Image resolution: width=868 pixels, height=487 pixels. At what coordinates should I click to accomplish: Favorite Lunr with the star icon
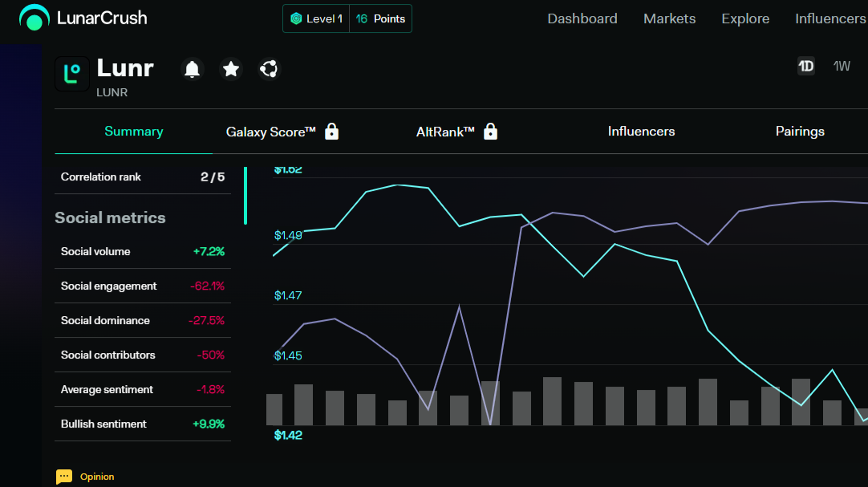point(231,69)
